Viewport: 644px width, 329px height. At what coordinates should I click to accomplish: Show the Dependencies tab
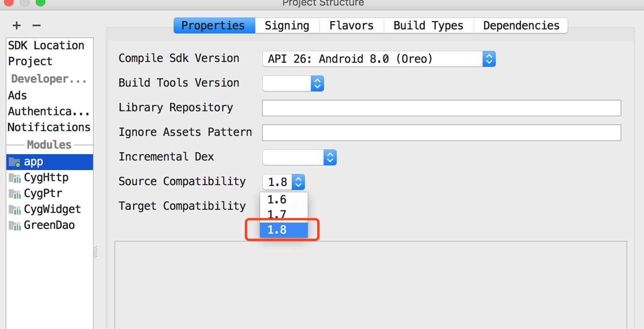point(521,26)
